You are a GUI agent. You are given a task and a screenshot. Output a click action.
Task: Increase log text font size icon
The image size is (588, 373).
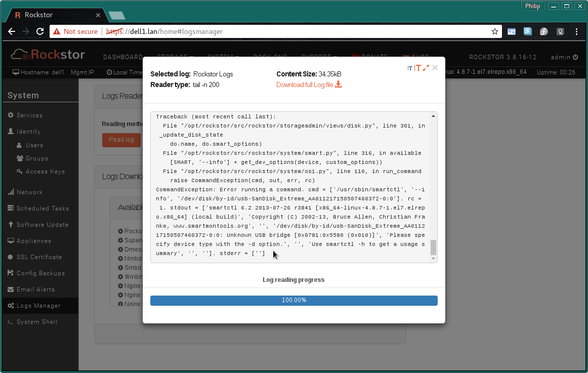pyautogui.click(x=417, y=68)
